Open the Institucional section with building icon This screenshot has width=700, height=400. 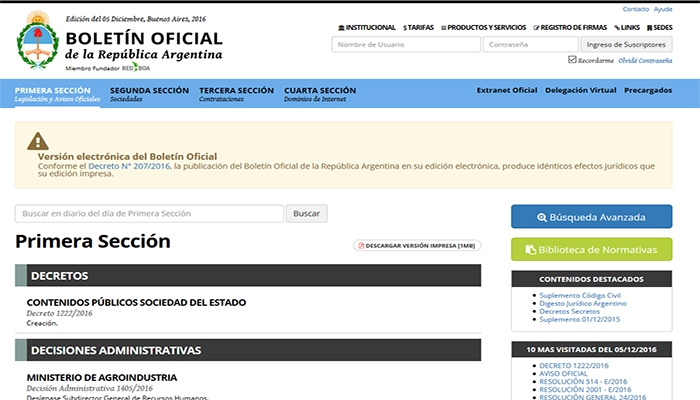[x=367, y=27]
